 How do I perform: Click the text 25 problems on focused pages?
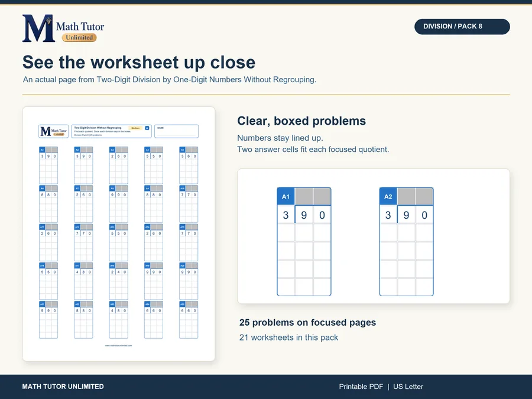[x=307, y=322]
